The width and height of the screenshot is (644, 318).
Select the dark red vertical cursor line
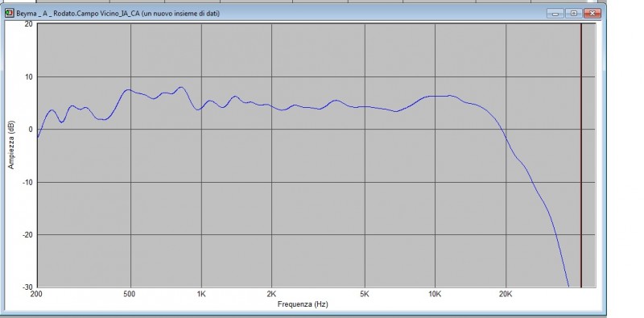point(581,155)
